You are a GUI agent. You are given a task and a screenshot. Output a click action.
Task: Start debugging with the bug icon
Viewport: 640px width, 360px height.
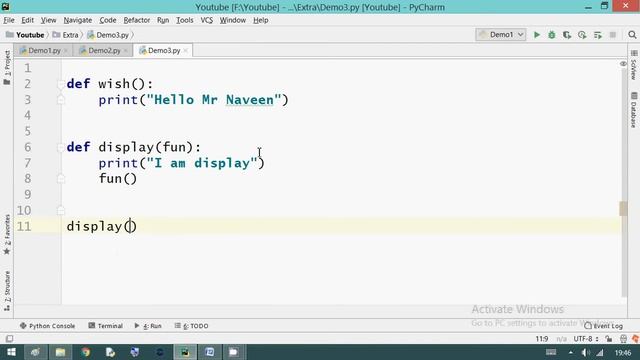click(x=552, y=35)
